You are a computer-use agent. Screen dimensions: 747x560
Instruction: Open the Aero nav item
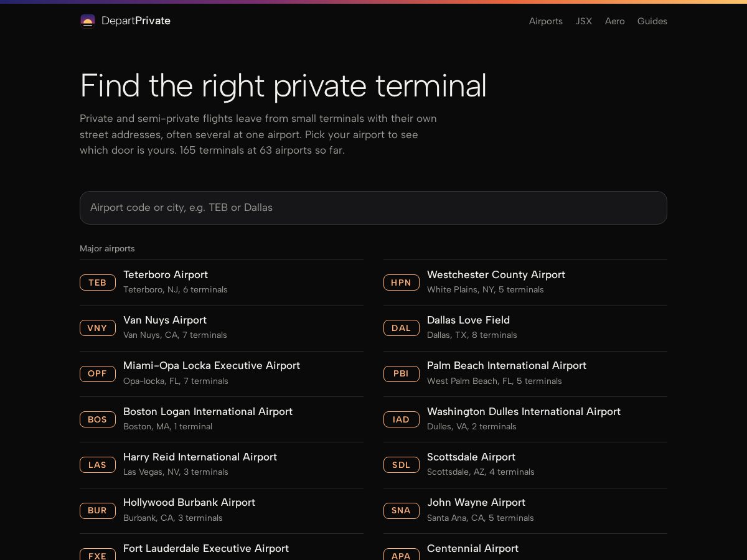pyautogui.click(x=615, y=21)
